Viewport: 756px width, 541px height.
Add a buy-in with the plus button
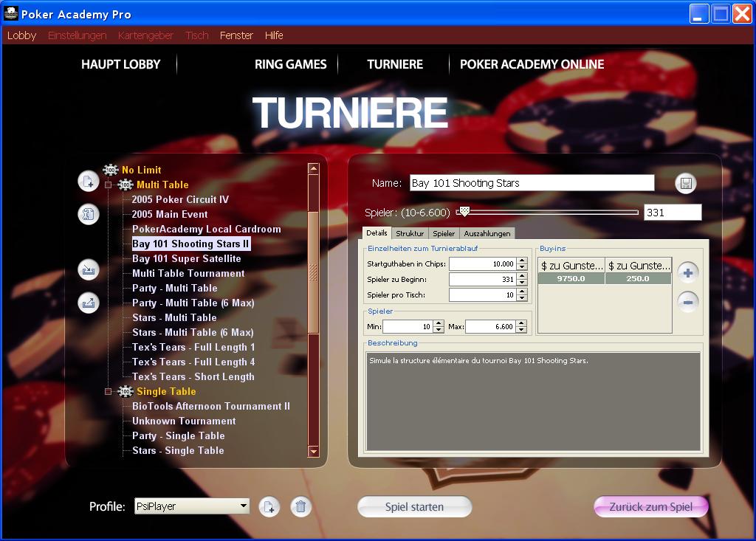pyautogui.click(x=688, y=273)
